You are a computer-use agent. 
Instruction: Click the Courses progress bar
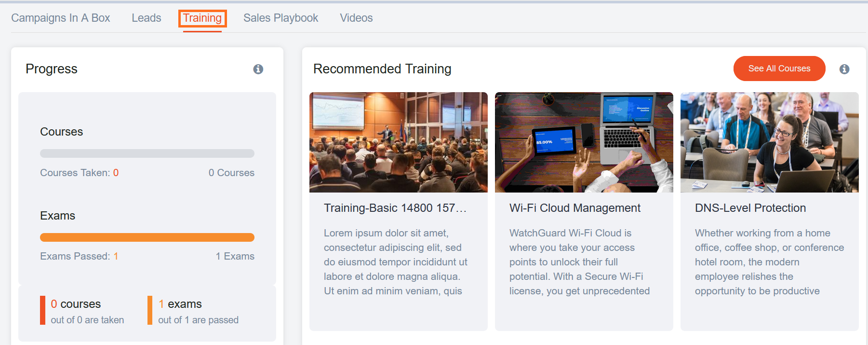click(147, 153)
